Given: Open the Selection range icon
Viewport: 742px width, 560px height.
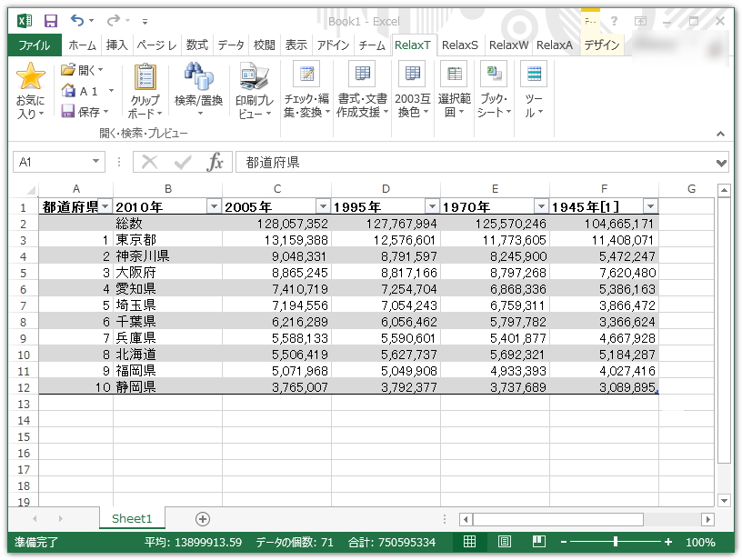Looking at the screenshot, I should click(454, 74).
